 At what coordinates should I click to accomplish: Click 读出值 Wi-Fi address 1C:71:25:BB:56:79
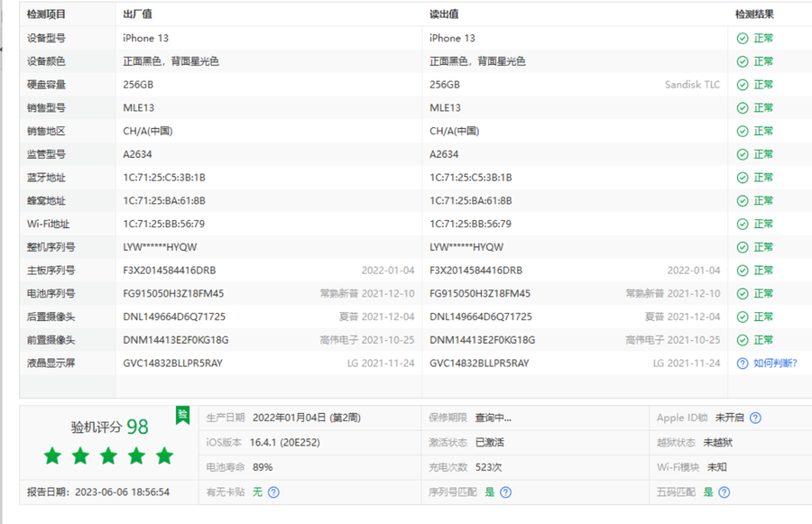[x=470, y=224]
